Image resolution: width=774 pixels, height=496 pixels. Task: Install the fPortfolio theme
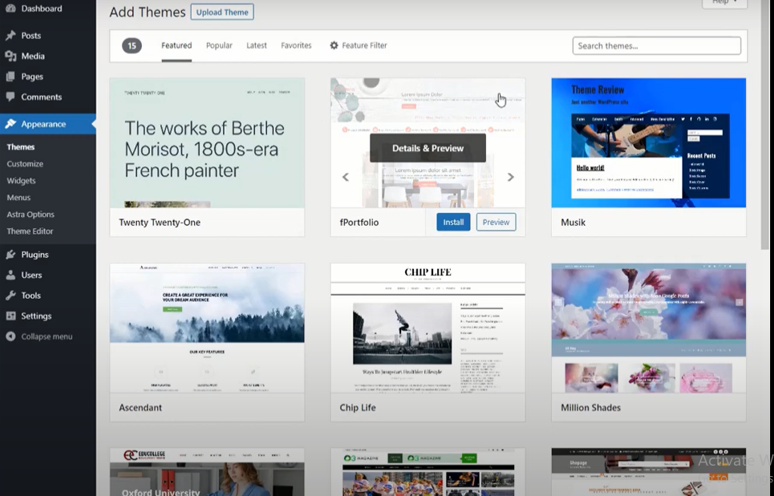click(x=453, y=222)
